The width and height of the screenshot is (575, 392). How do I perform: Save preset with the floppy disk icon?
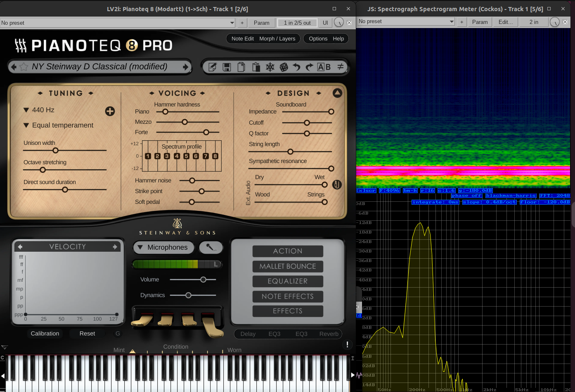pos(227,67)
